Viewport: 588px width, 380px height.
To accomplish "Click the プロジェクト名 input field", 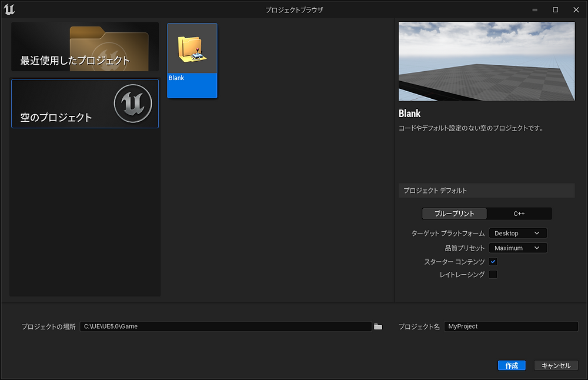I will 510,326.
